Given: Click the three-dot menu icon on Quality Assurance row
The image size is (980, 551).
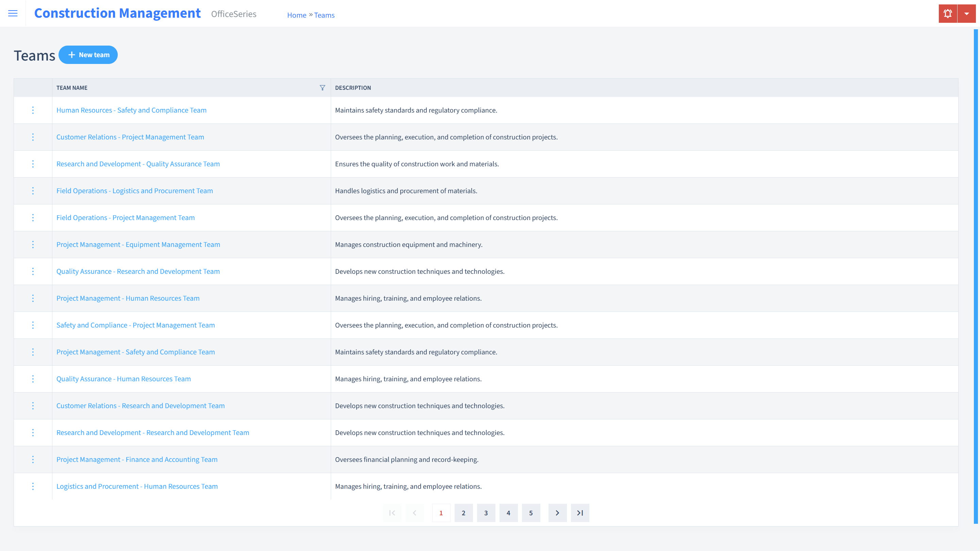Looking at the screenshot, I should 32,271.
